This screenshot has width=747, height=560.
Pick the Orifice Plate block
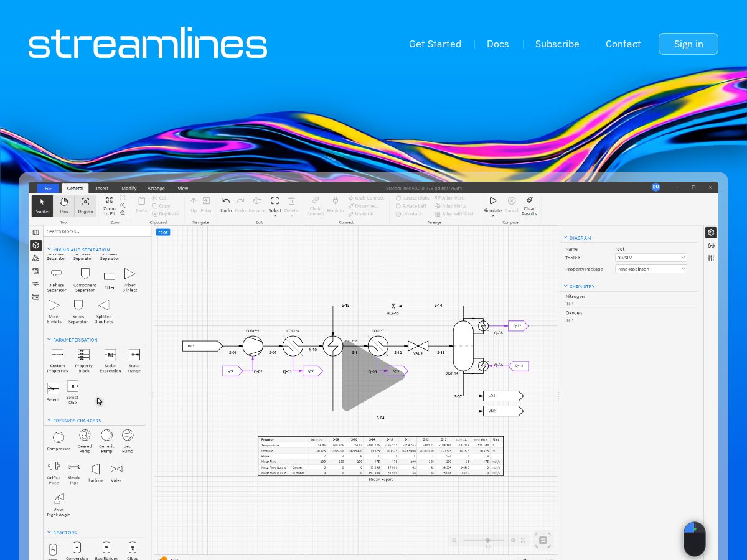[x=54, y=473]
